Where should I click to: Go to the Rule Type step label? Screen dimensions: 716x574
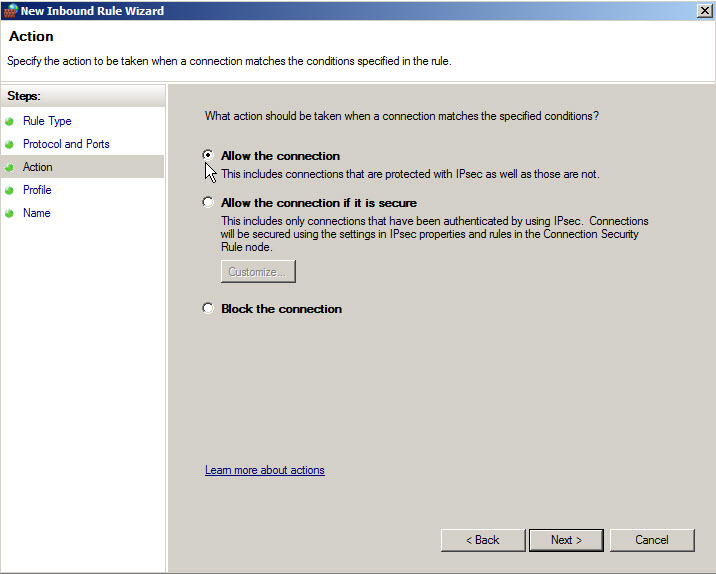(x=47, y=121)
